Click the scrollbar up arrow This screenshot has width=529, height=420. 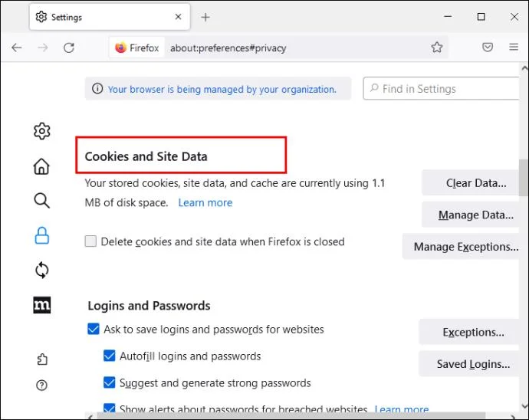(x=524, y=68)
